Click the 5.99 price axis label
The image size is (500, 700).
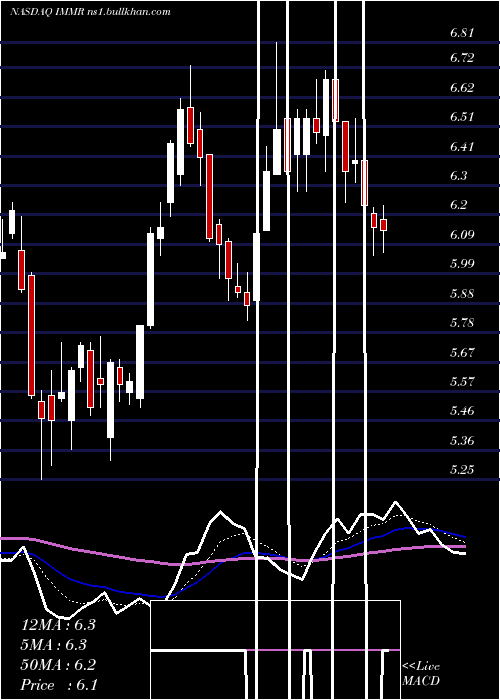click(462, 263)
